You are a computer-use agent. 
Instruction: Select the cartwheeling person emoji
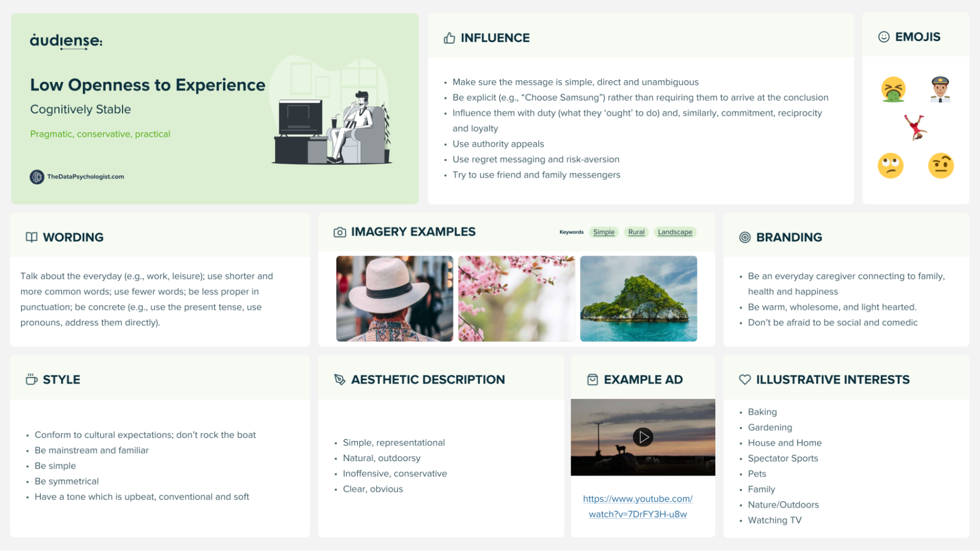[x=915, y=127]
